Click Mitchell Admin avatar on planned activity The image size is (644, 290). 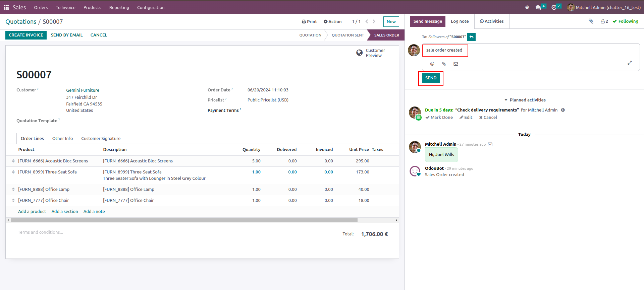[415, 113]
